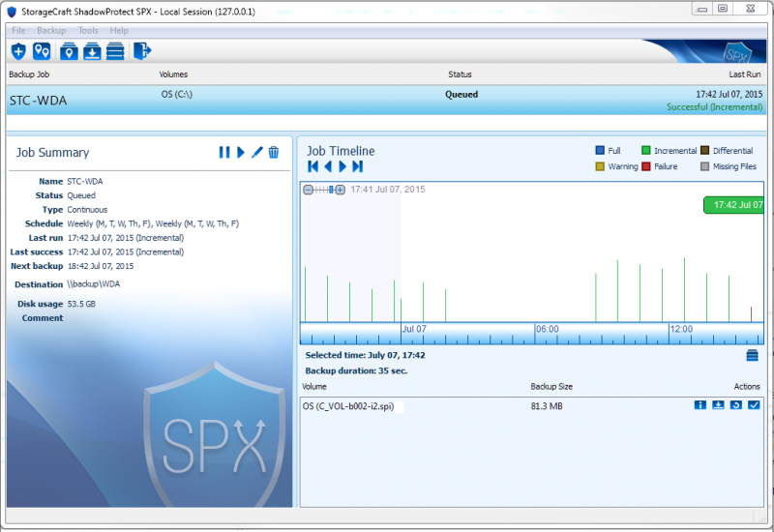
Task: Click the image chain icon beside Selected time
Action: point(753,355)
